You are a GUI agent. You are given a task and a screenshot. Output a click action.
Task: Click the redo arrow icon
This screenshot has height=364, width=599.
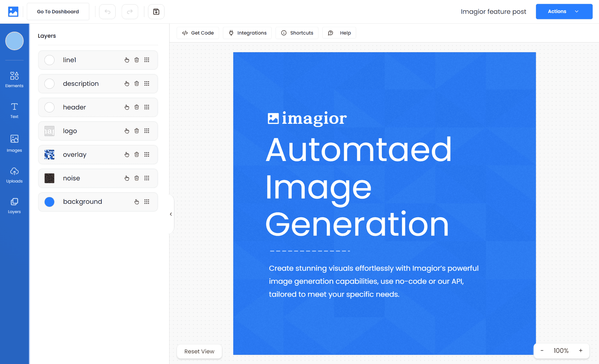click(130, 12)
